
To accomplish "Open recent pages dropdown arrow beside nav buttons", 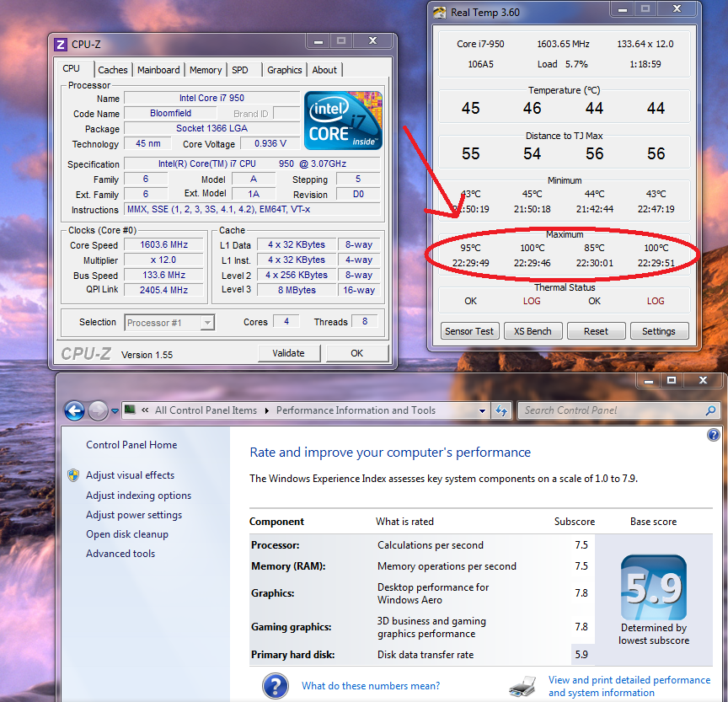I will (x=115, y=411).
